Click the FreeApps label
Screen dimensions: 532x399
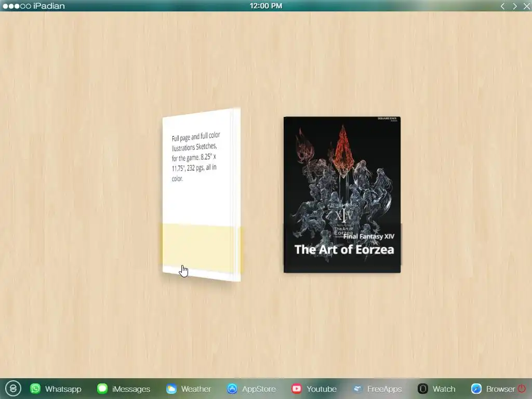pos(384,389)
